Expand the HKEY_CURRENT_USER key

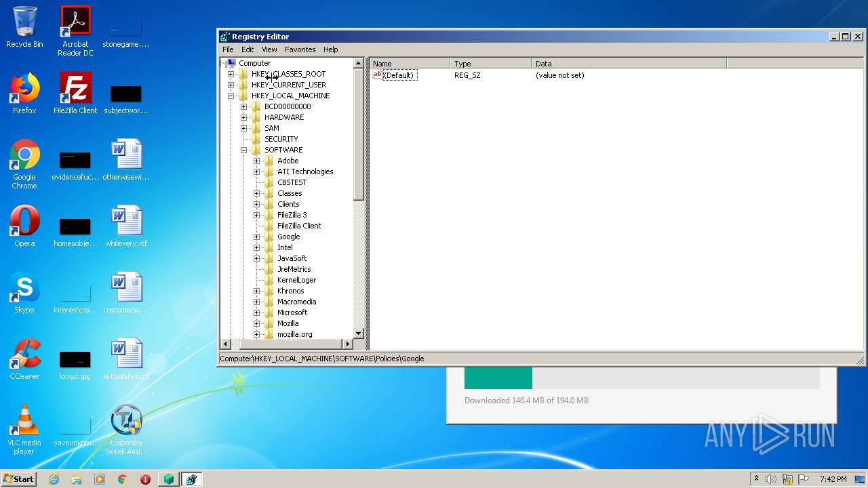[231, 85]
